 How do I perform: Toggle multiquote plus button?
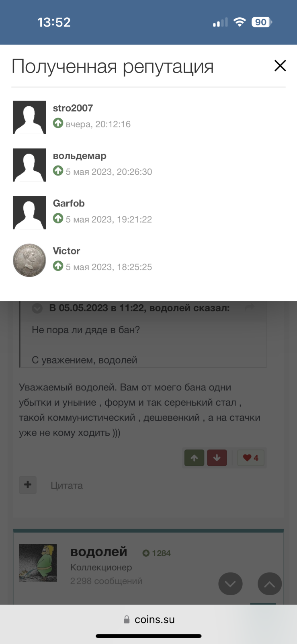(x=28, y=485)
